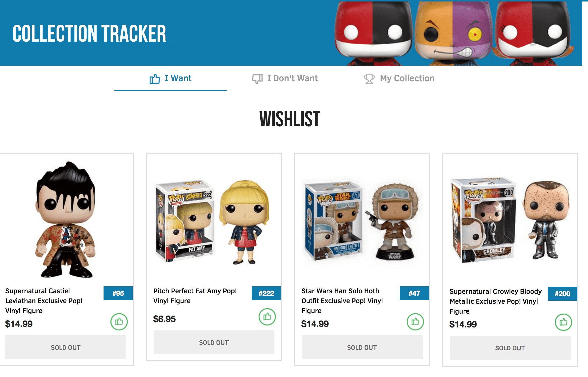Viewport: 588px width, 377px height.
Task: Click the thumbs-up icon beside I Want
Action: tap(155, 79)
